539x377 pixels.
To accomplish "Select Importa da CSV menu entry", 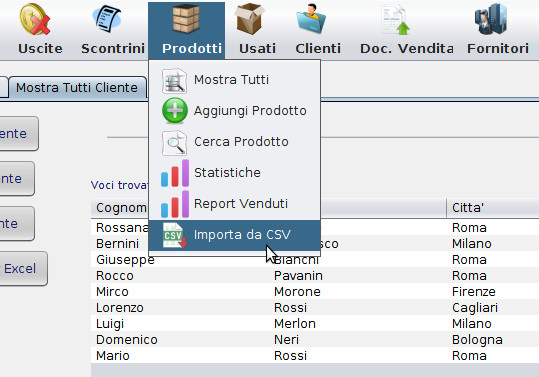I will [234, 235].
